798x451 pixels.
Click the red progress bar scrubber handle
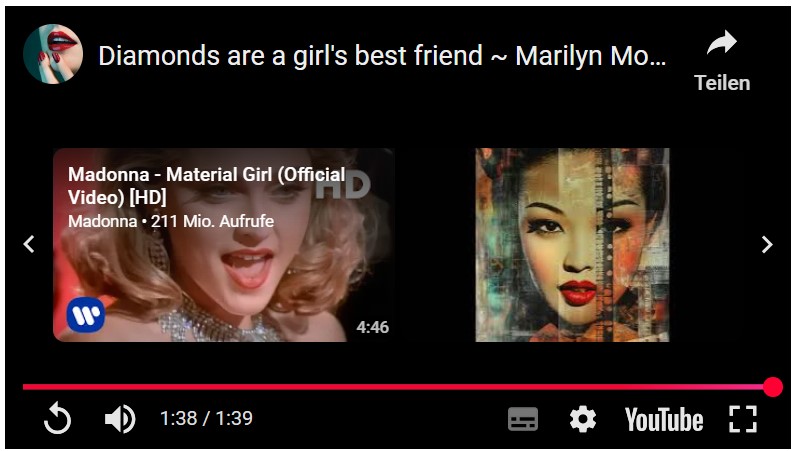[773, 387]
